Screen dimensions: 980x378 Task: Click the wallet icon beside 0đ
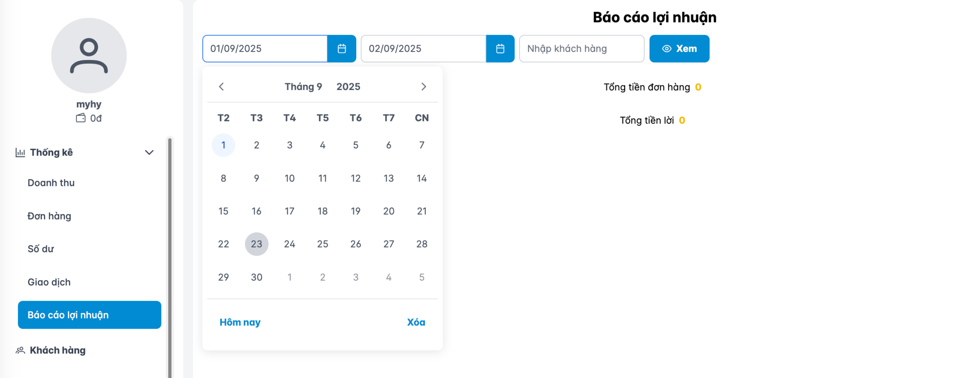(x=80, y=118)
